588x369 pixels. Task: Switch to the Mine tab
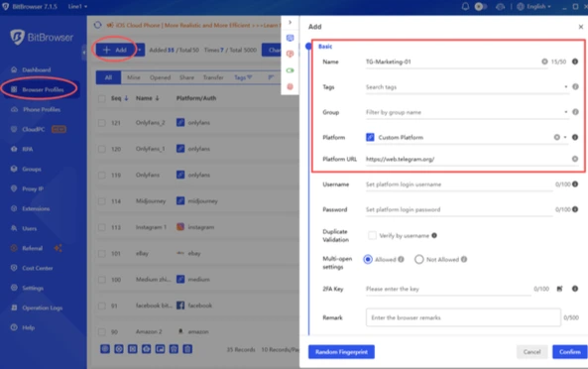coord(134,77)
